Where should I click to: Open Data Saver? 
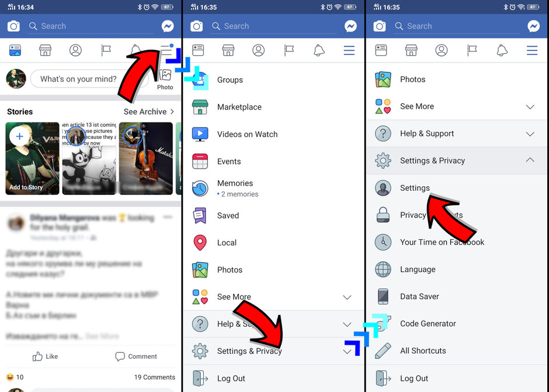457,296
